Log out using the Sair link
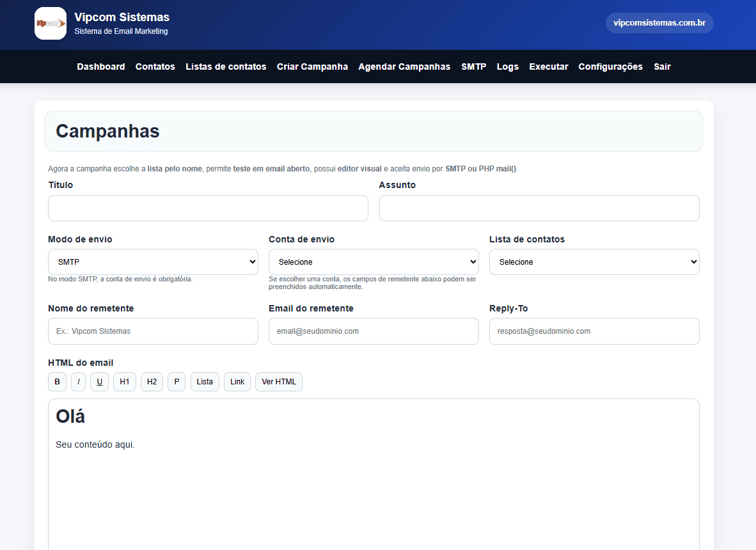 pyautogui.click(x=662, y=67)
